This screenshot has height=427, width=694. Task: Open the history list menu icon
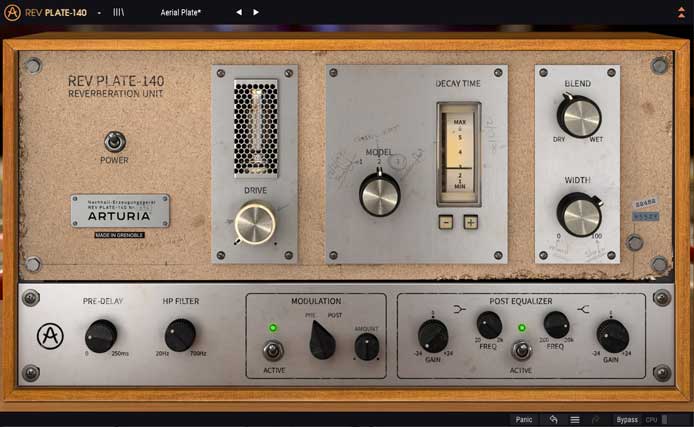point(574,419)
